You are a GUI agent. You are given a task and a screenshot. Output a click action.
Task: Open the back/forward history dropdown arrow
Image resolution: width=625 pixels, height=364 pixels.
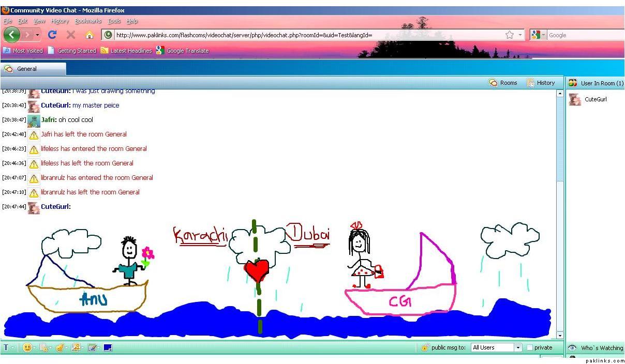(38, 35)
